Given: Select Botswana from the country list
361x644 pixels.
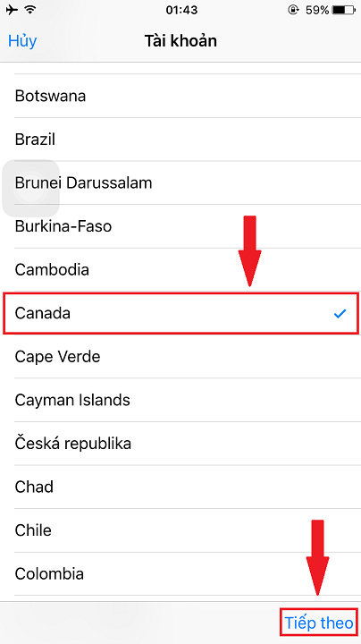Looking at the screenshot, I should [x=180, y=96].
